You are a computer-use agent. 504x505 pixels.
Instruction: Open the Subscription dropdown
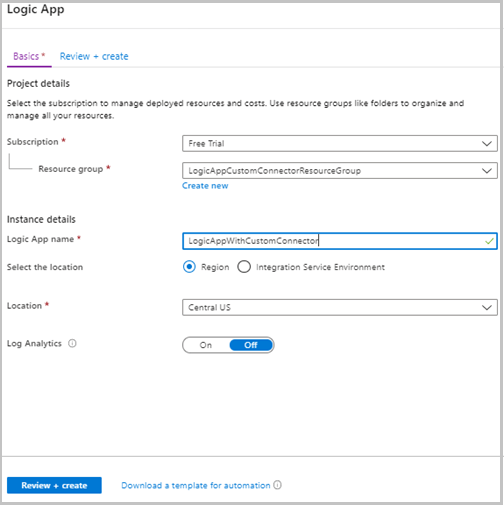click(340, 144)
